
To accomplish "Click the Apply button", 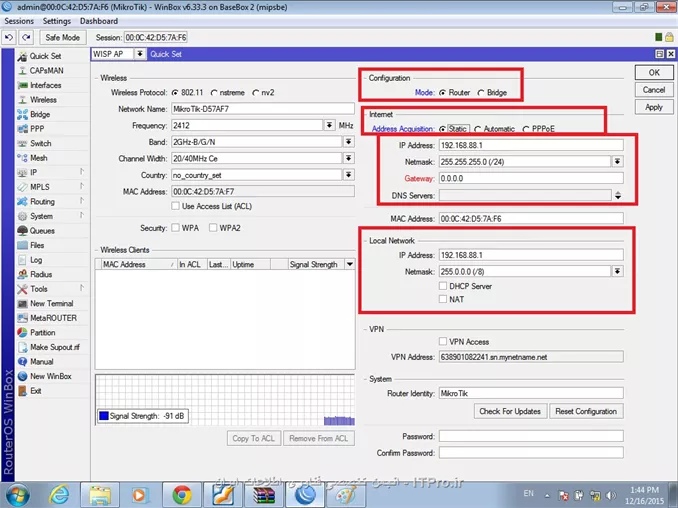I will click(x=654, y=107).
